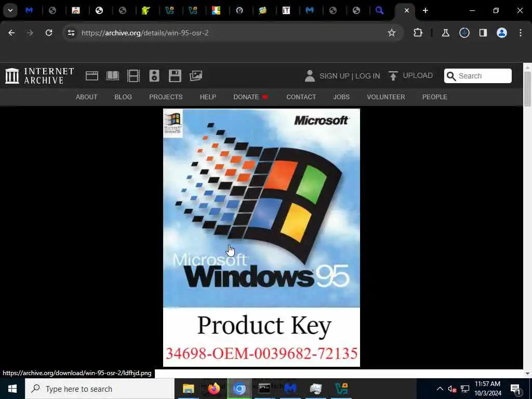Open the Video film strip icon
The width and height of the screenshot is (532, 399).
[134, 76]
